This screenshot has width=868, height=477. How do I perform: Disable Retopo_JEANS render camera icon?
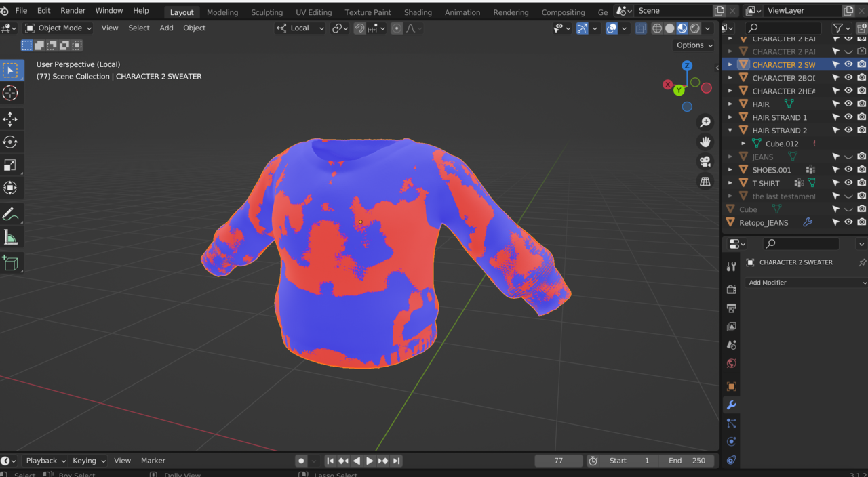tap(861, 222)
